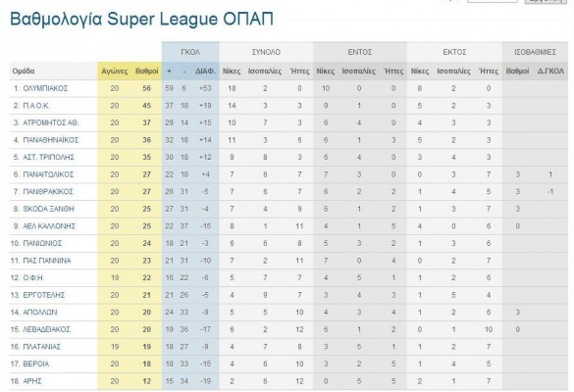Viewport: 574px width, 392px height.
Task: Select the ΕΚΤΟΣ group header
Action: pyautogui.click(x=454, y=52)
